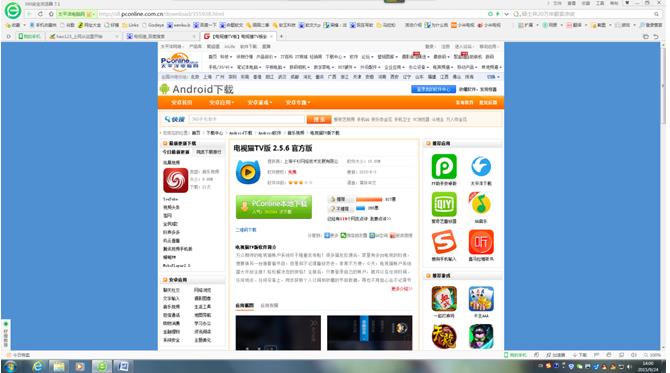Expand the city switch dropdown in region bar

pyautogui.click(x=493, y=77)
